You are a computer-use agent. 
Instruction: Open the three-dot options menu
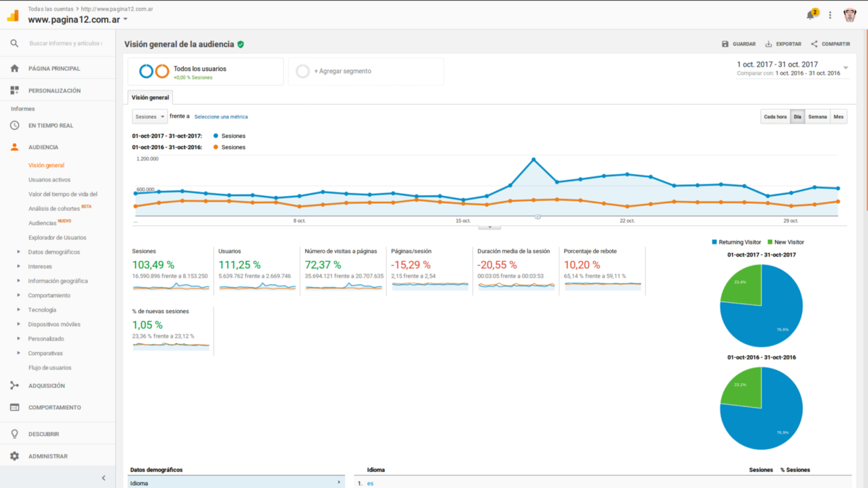(x=830, y=14)
